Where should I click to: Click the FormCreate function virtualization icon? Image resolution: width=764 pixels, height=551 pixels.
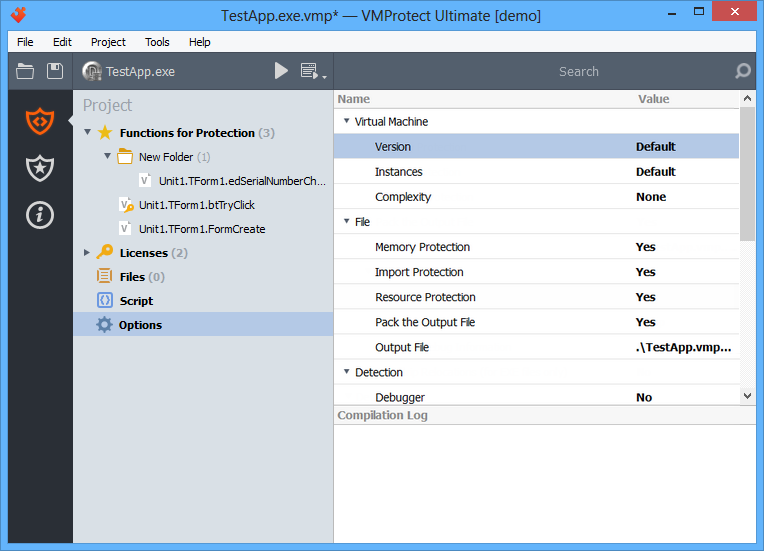pos(125,228)
